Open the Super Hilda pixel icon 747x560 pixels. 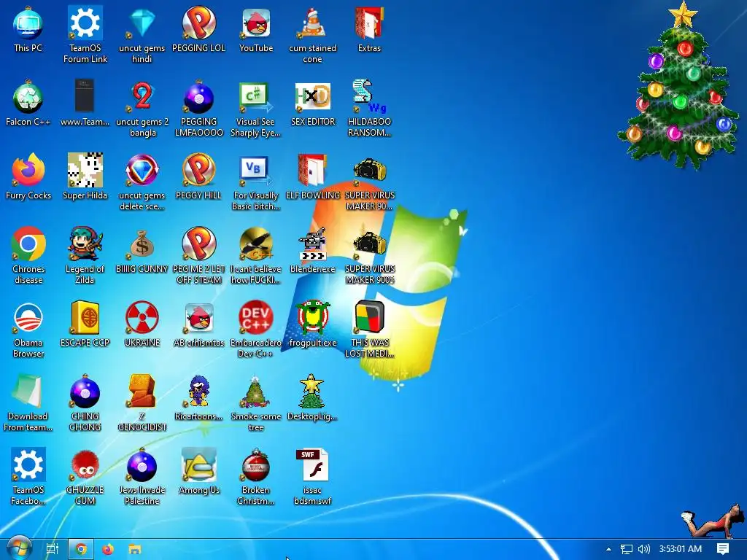85,176
